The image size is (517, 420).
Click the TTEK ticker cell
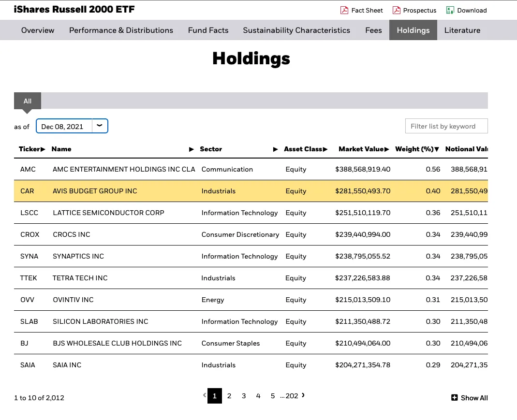point(29,278)
